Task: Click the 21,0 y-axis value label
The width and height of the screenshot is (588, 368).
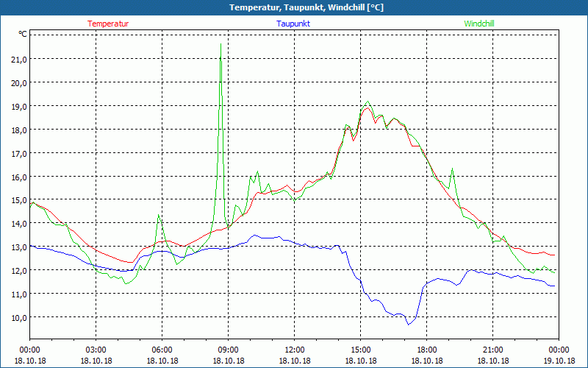Action: tap(17, 59)
